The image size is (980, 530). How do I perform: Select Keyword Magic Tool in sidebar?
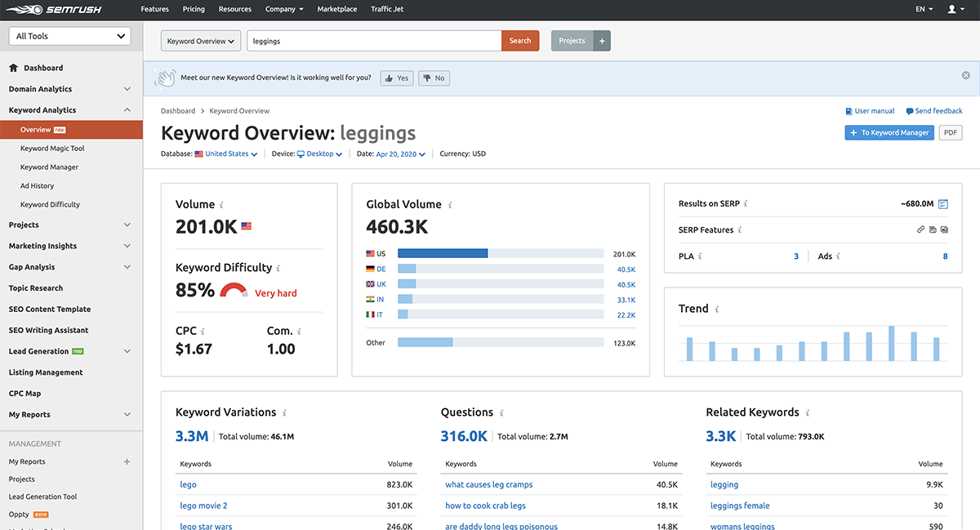(x=52, y=149)
